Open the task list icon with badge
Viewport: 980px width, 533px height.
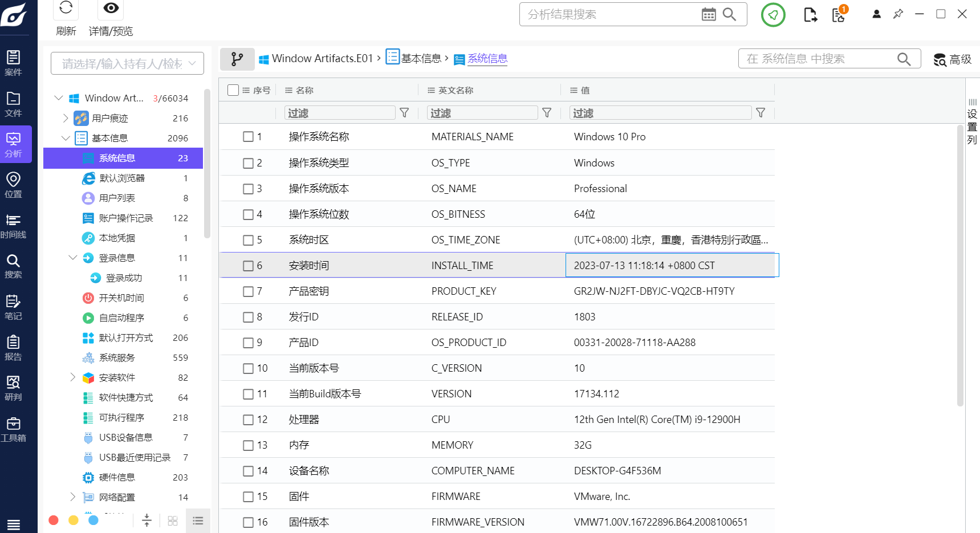point(839,14)
